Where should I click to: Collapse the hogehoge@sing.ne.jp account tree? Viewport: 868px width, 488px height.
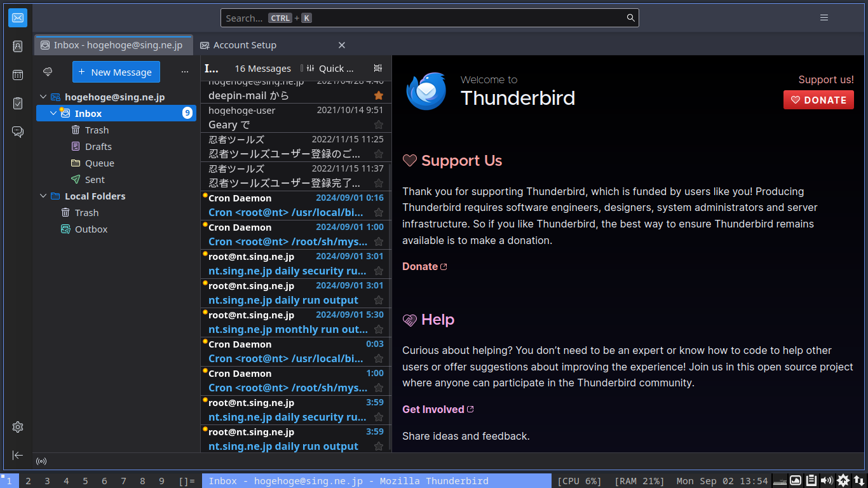pos(43,97)
